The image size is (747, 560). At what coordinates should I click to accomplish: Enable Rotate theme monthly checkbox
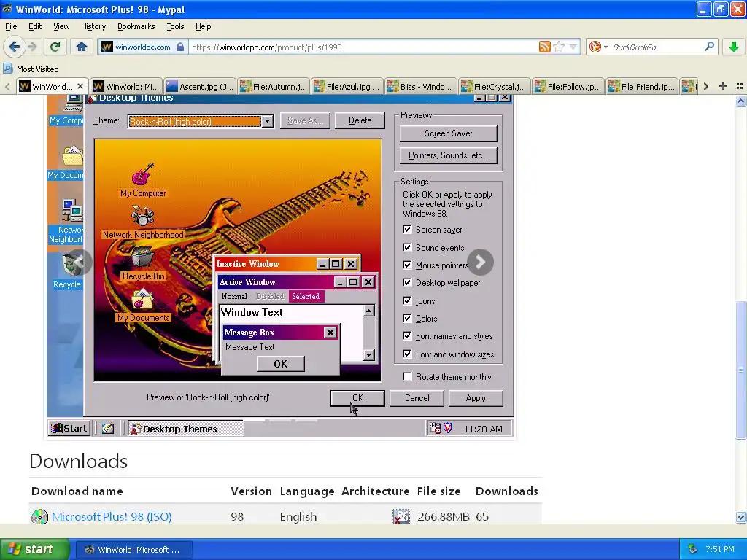[407, 377]
